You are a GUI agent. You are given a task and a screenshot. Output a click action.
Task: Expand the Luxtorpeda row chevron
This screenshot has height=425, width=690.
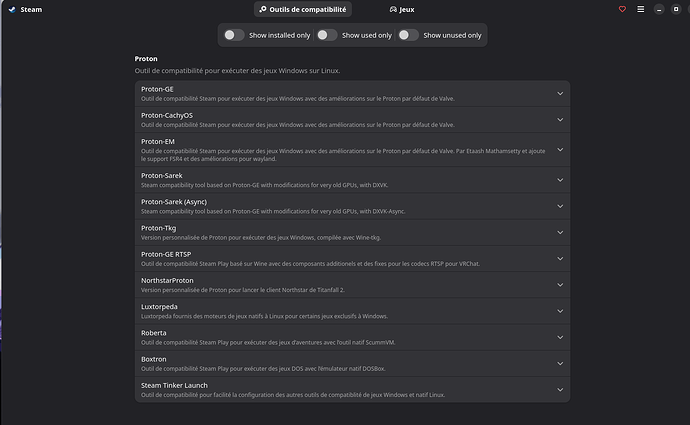pos(560,309)
